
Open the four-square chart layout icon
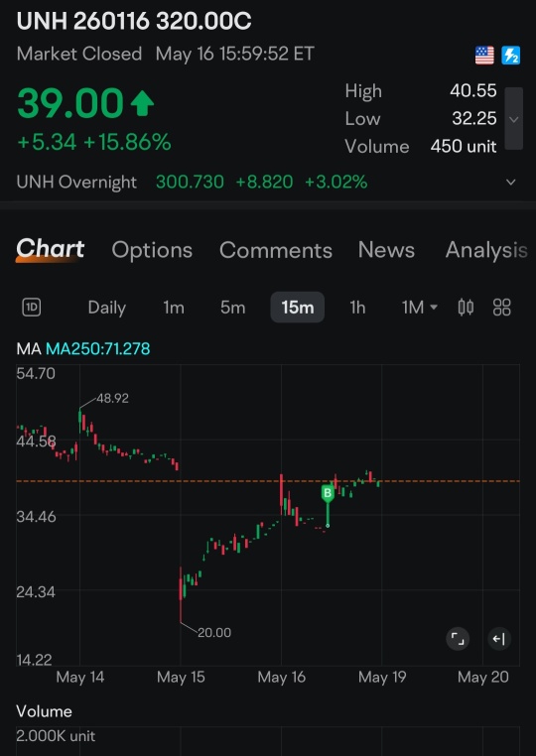tap(501, 308)
